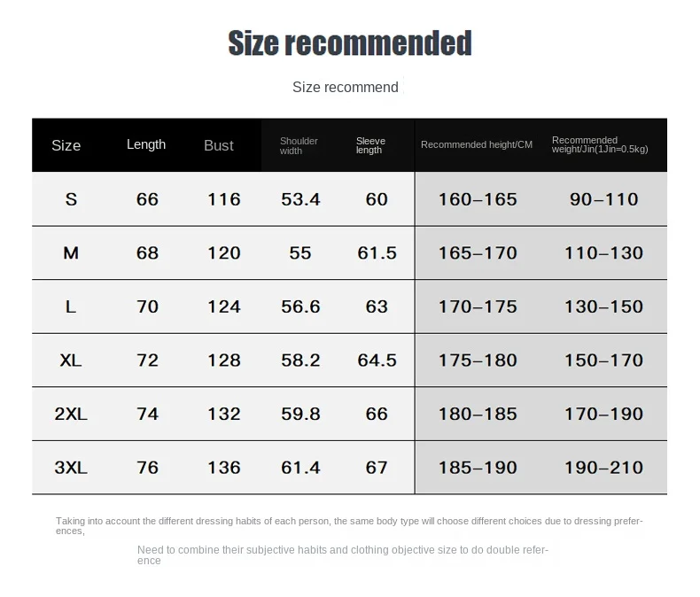Select the M size row label
700x597 pixels.
pyautogui.click(x=71, y=253)
